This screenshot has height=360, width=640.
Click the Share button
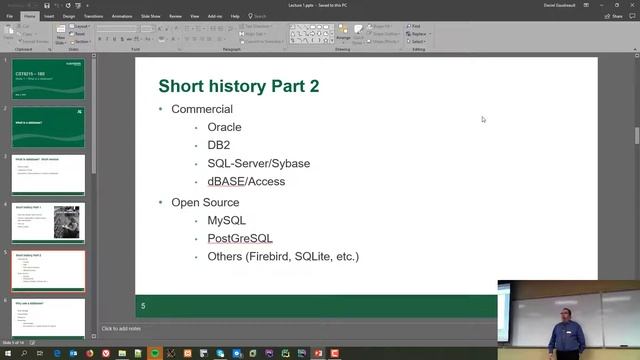(613, 16)
